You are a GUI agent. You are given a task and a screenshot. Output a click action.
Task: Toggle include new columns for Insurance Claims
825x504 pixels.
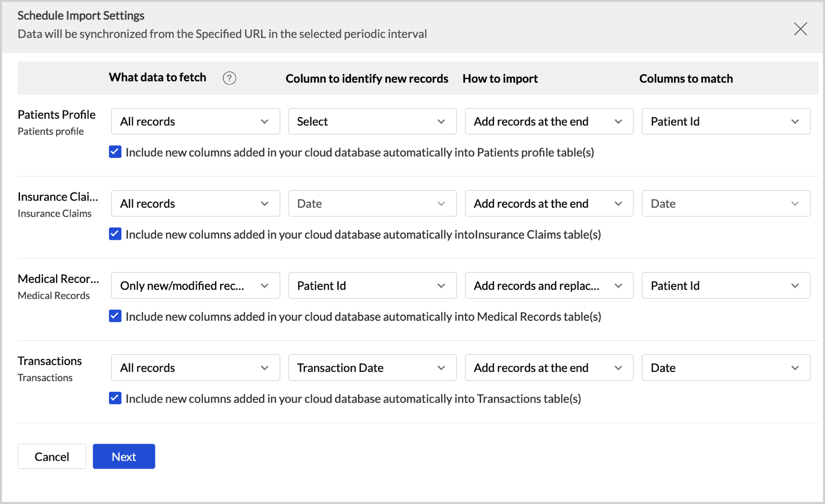(115, 235)
